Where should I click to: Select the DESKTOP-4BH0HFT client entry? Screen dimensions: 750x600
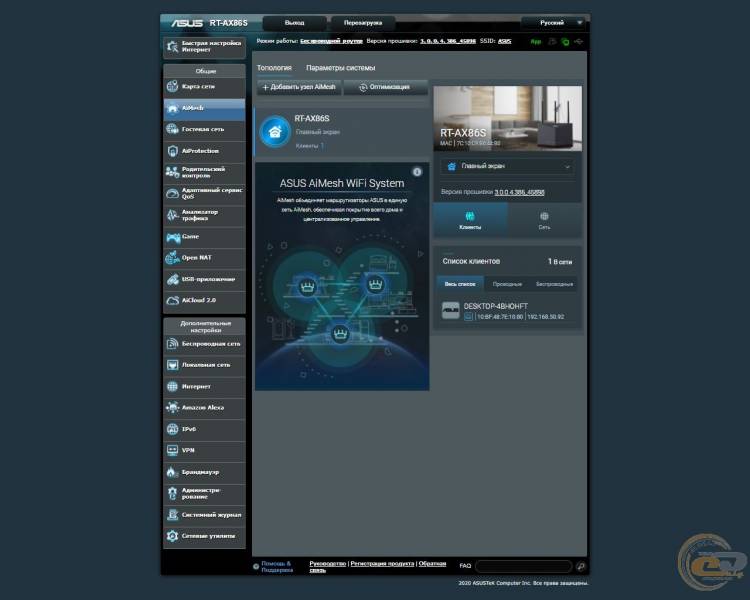tap(507, 311)
